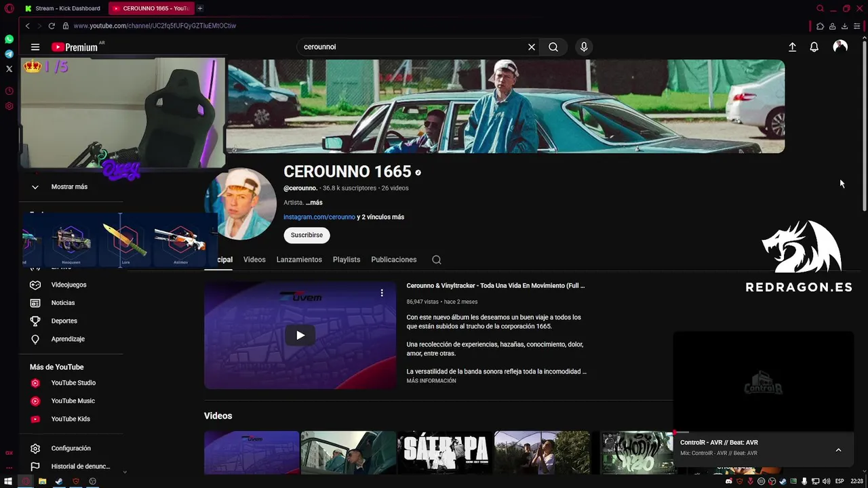Open YouTube notifications bell

814,47
